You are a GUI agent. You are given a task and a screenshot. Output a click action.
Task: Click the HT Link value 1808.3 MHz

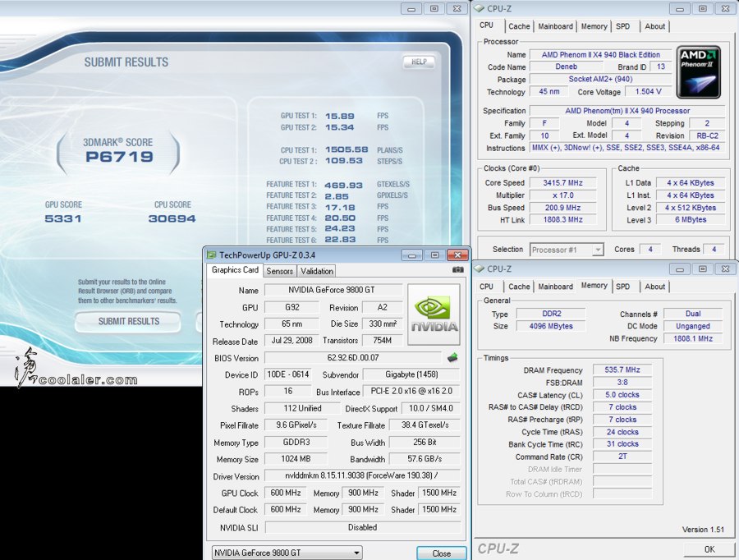562,220
